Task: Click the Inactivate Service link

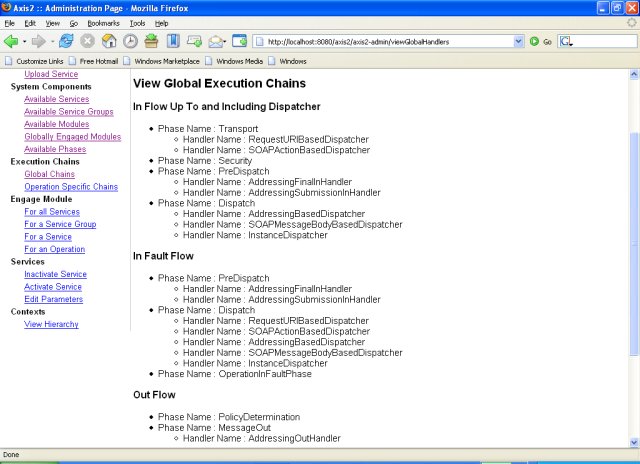Action: tap(55, 274)
